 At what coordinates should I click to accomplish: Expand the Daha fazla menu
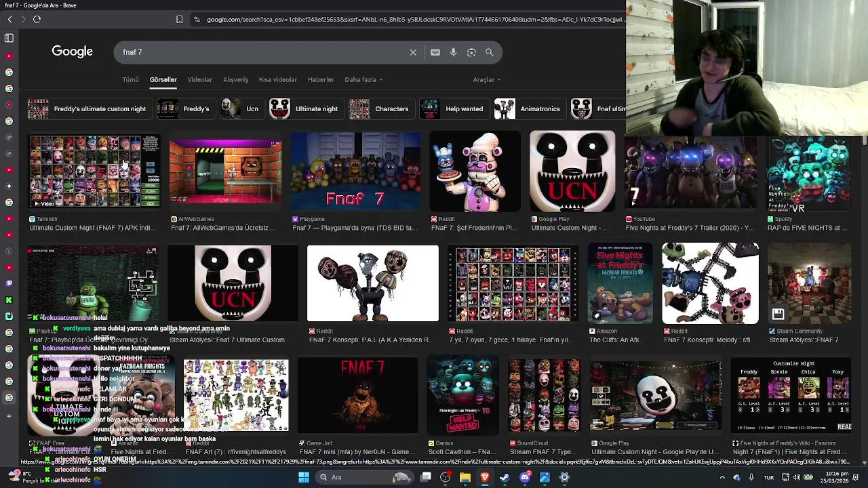[x=363, y=80]
